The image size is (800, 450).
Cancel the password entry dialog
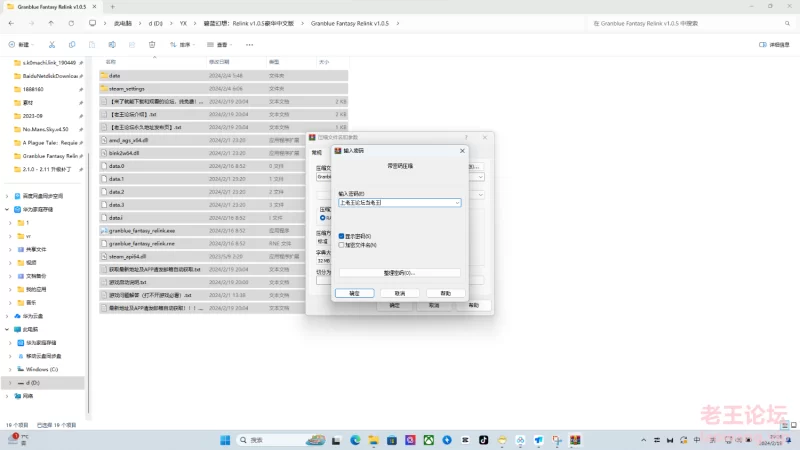[400, 293]
